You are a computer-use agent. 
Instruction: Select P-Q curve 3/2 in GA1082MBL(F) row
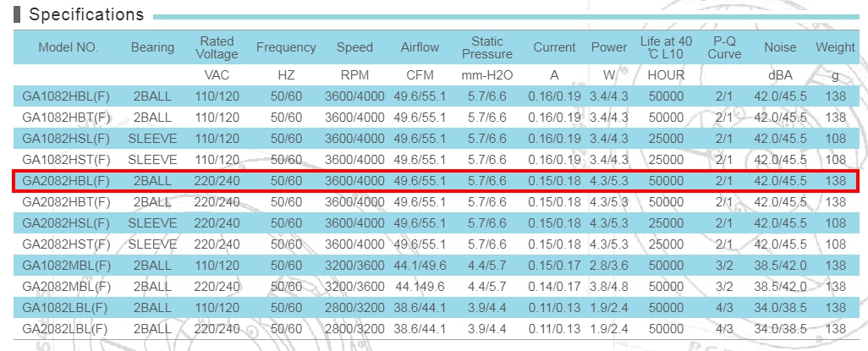pyautogui.click(x=725, y=266)
